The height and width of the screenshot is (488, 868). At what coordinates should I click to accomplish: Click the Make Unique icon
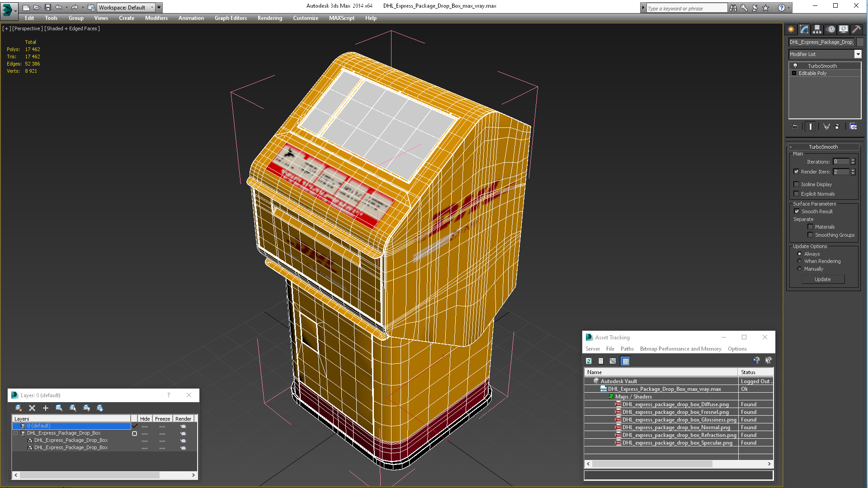(826, 127)
